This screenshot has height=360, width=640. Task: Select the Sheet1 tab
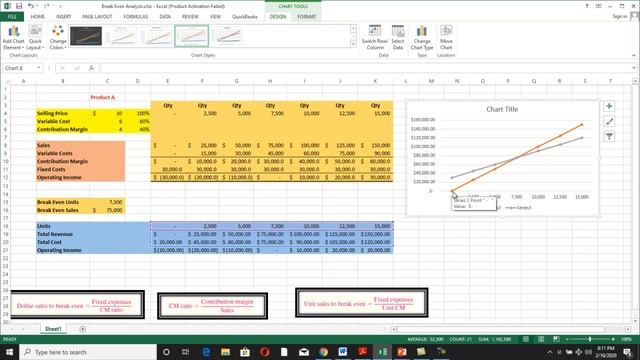pyautogui.click(x=53, y=329)
